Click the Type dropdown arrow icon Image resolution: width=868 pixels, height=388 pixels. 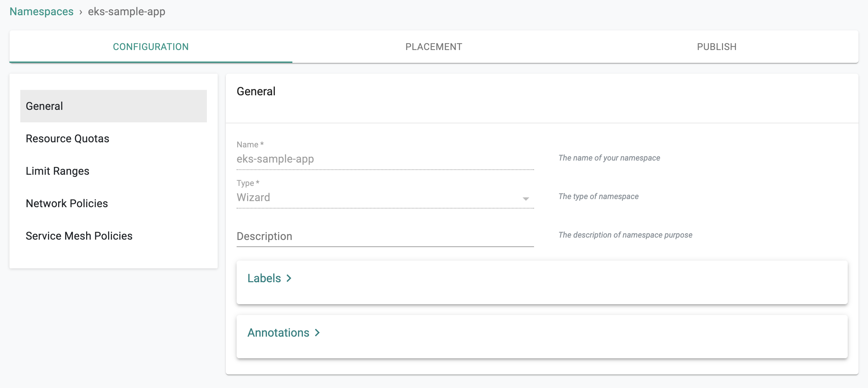[x=526, y=199]
